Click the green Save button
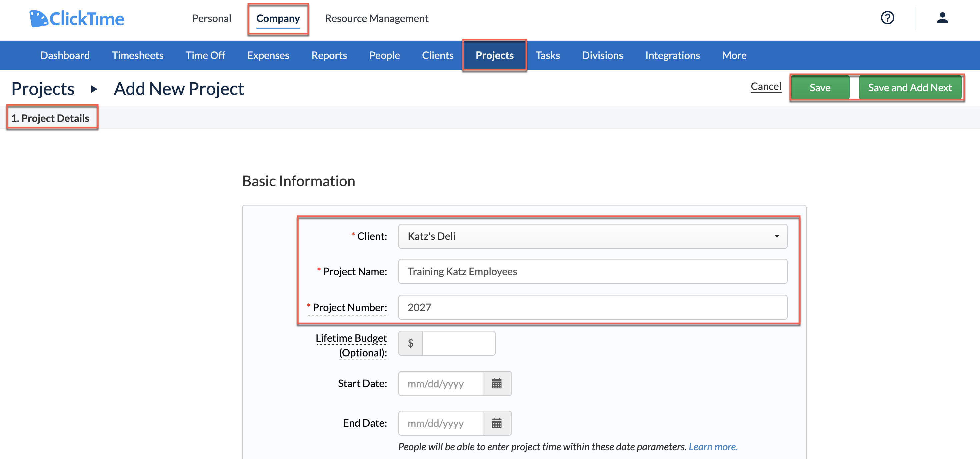The height and width of the screenshot is (459, 980). tap(820, 88)
